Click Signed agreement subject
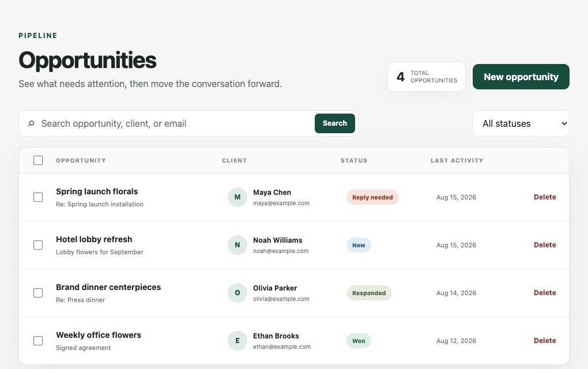 (83, 348)
